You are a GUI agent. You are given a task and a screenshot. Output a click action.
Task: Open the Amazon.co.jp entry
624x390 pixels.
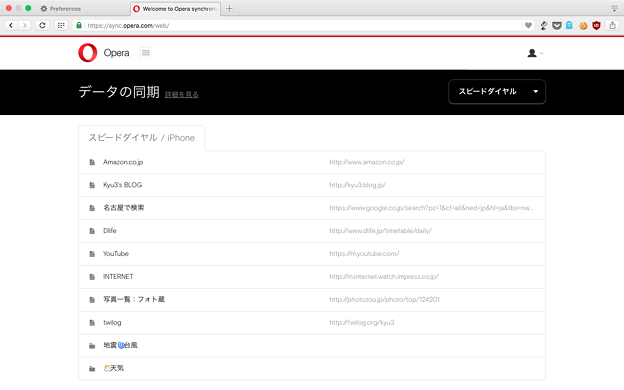click(x=123, y=162)
